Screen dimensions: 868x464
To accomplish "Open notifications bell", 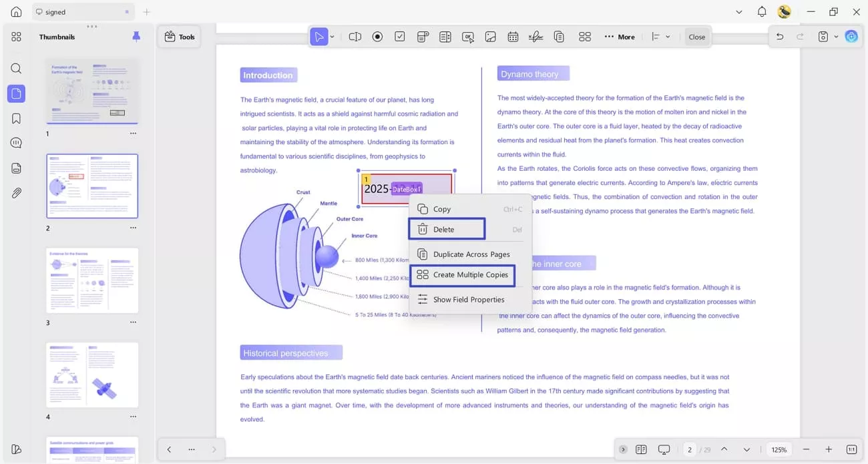I will (762, 12).
